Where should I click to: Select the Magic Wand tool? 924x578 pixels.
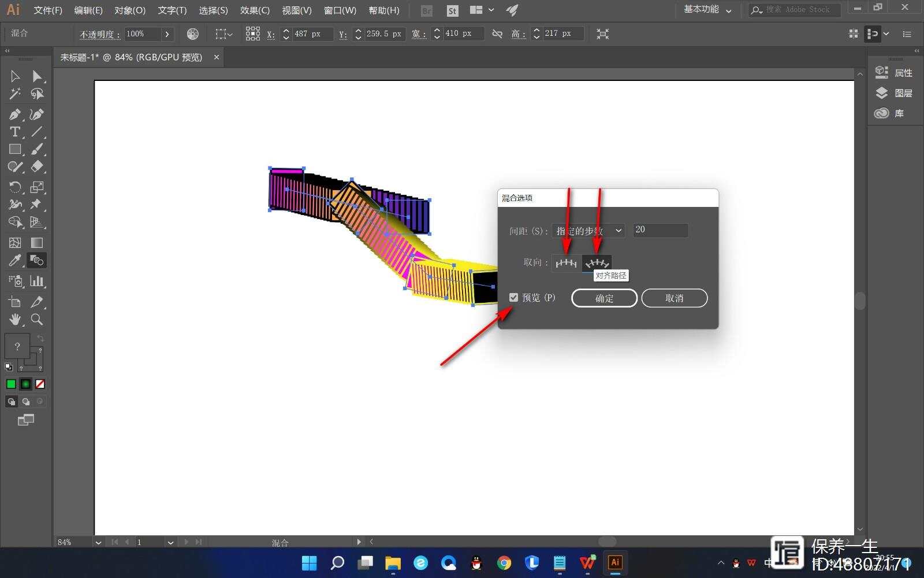[x=15, y=94]
